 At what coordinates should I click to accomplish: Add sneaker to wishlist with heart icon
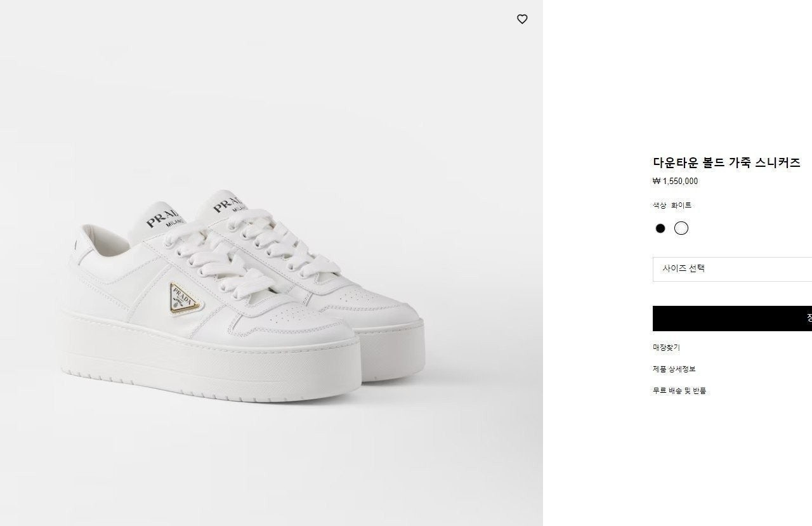point(522,19)
